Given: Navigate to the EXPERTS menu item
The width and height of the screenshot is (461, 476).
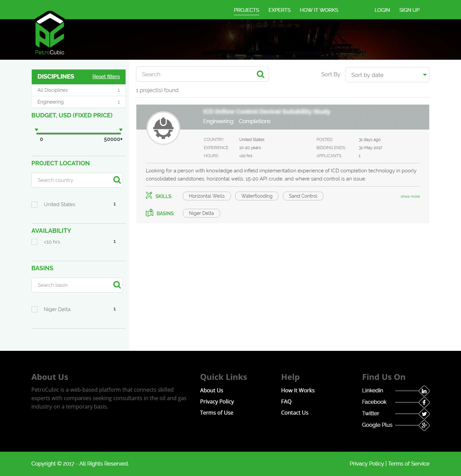Looking at the screenshot, I should tap(279, 10).
